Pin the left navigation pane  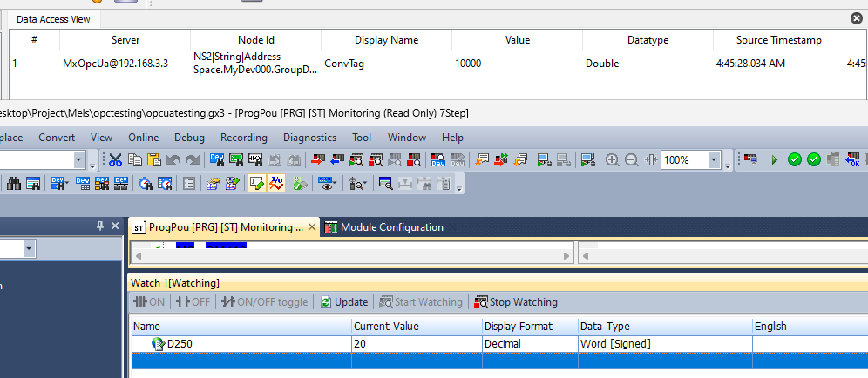coord(100,226)
